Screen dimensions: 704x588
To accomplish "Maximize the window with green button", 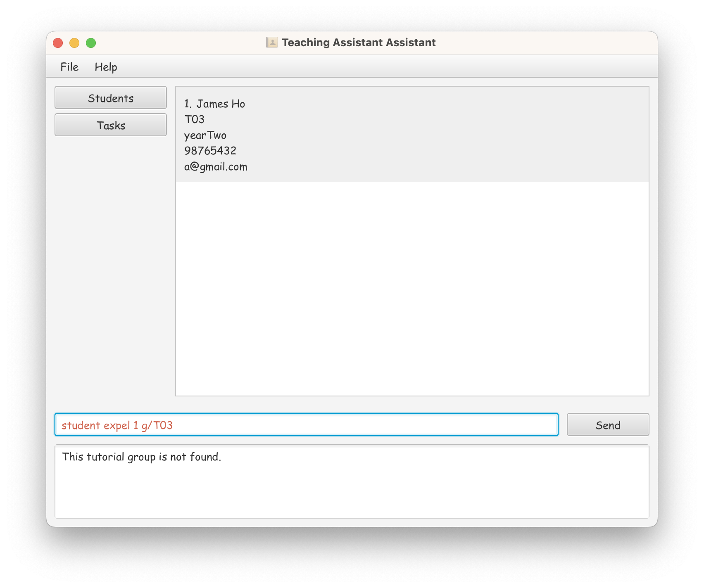I will tap(91, 43).
